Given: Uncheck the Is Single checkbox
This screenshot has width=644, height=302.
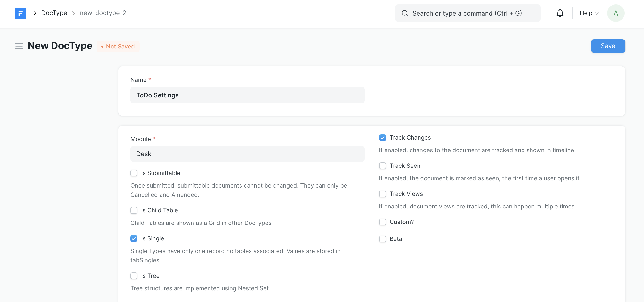Looking at the screenshot, I should pyautogui.click(x=134, y=238).
